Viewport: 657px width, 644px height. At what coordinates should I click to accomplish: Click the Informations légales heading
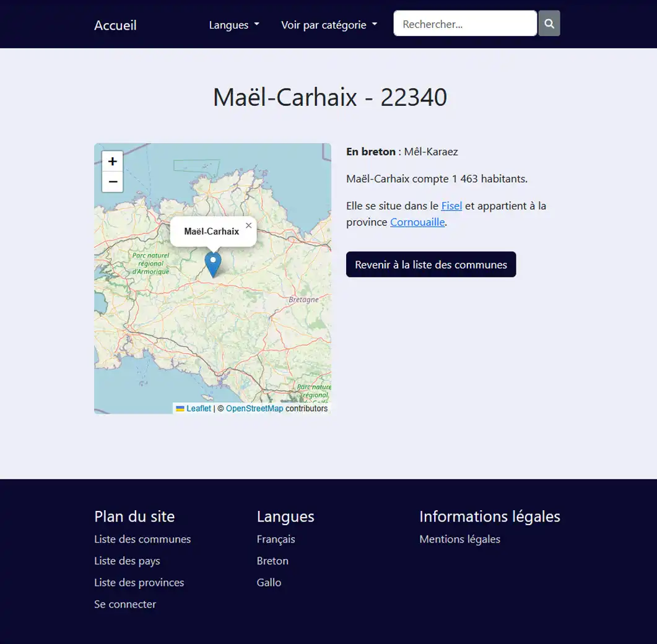pos(489,516)
